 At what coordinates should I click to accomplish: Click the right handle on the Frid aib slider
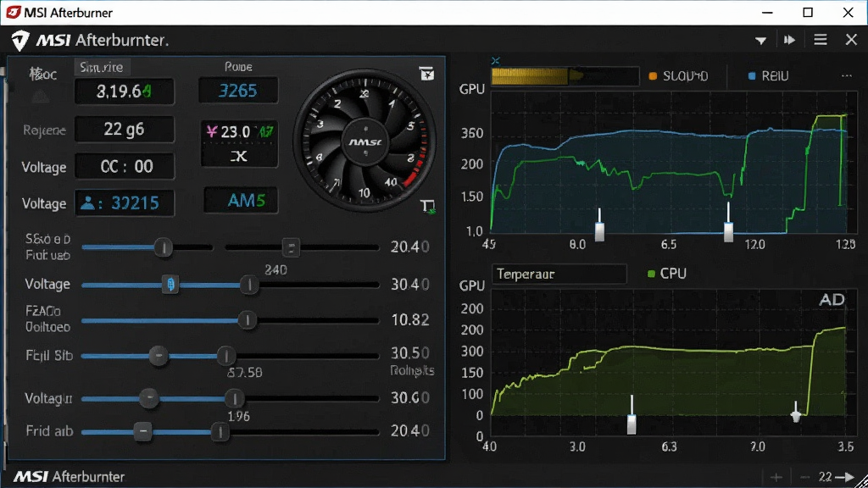[220, 431]
